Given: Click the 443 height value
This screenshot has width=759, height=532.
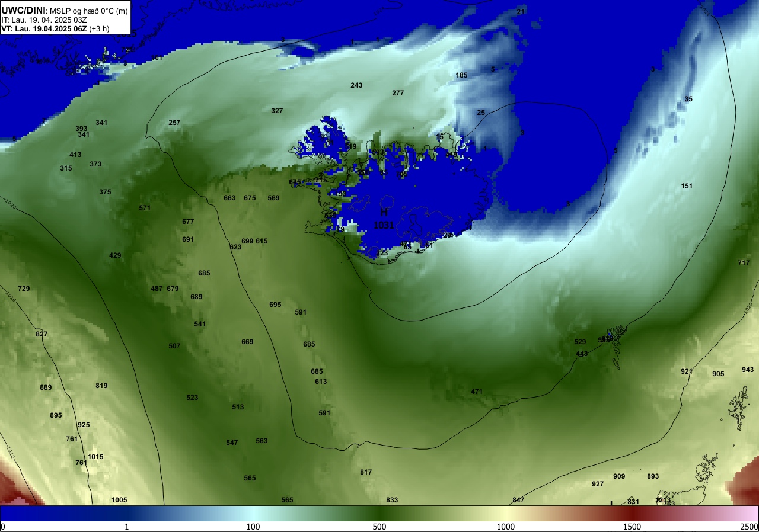Looking at the screenshot, I should tap(582, 354).
